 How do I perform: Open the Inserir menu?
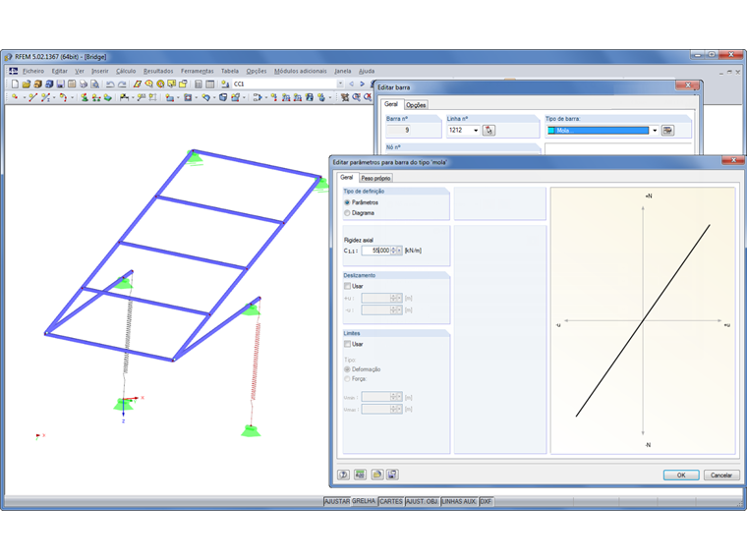pyautogui.click(x=100, y=71)
